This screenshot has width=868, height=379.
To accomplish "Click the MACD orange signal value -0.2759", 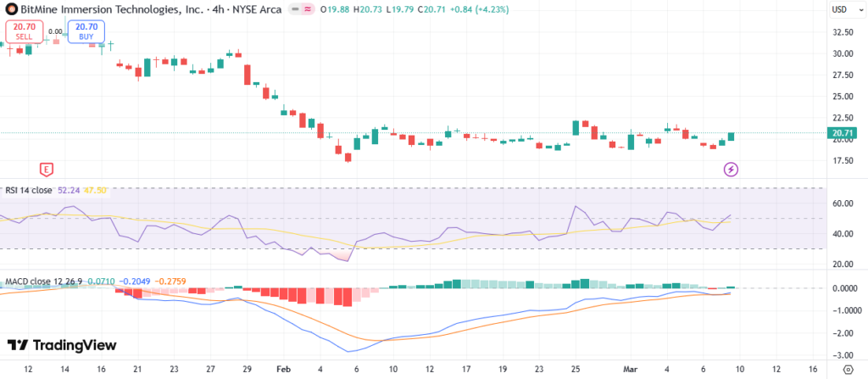I will (162, 280).
